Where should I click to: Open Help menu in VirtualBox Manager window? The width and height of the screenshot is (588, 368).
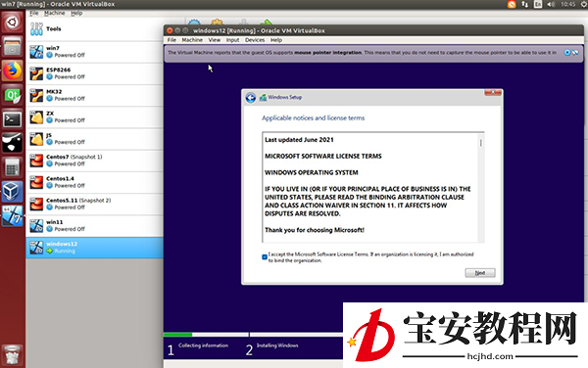coord(76,13)
